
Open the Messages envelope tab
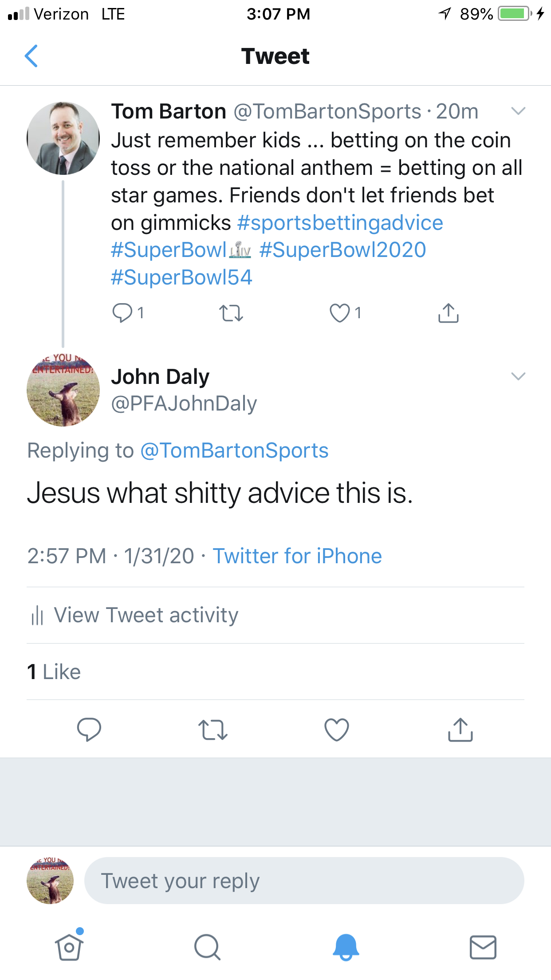point(483,947)
